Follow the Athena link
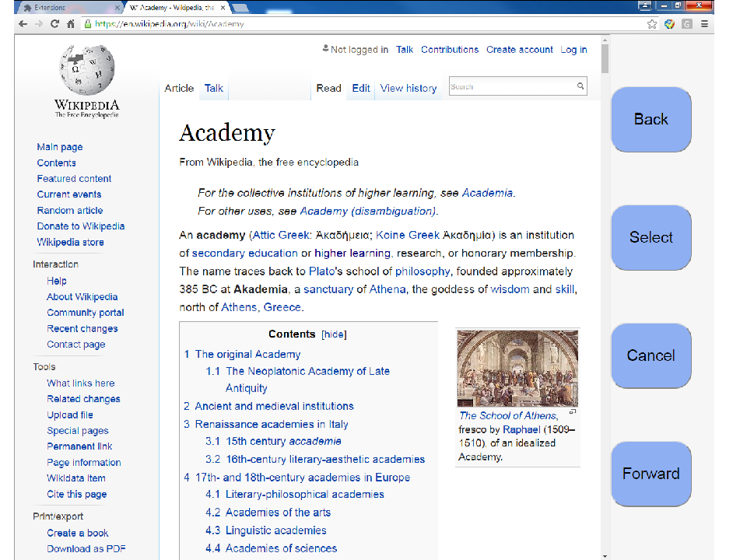This screenshot has height=560, width=747. tap(388, 289)
